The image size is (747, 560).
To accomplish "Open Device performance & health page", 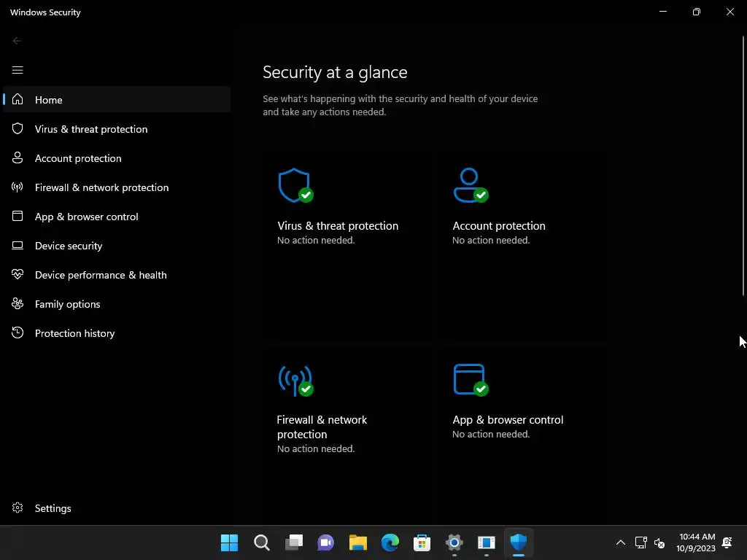I will click(117, 275).
